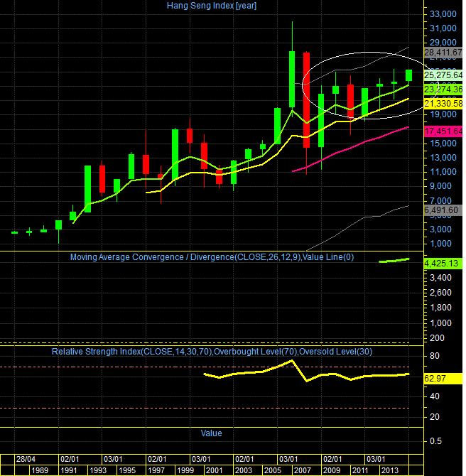Select the Relative Strength Index indicator title
This screenshot has height=476, width=466.
tap(212, 352)
